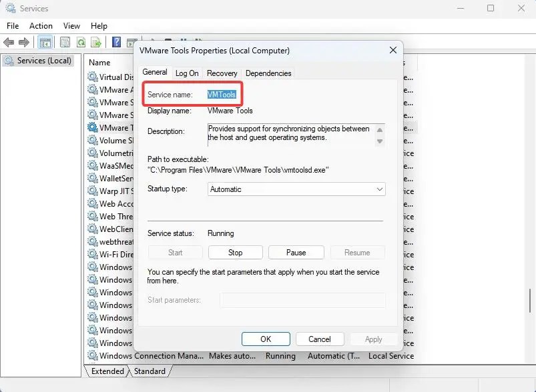Click gear icon beside webthreat… service

(x=93, y=241)
